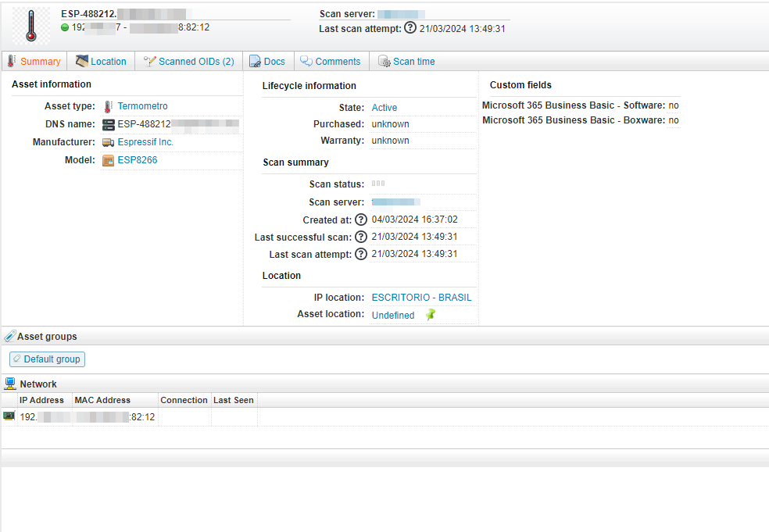Click the thermometer asset image in header
The image size is (769, 532).
(30, 26)
